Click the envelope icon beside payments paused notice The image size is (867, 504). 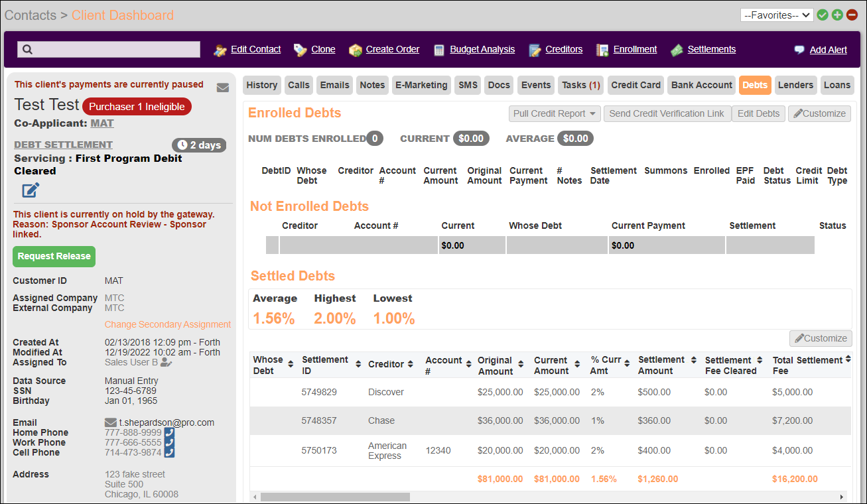[223, 87]
